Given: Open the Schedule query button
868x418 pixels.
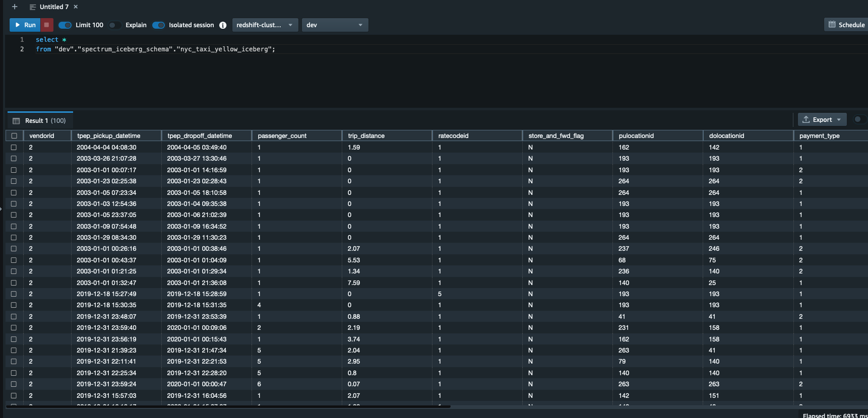Looking at the screenshot, I should click(x=846, y=25).
